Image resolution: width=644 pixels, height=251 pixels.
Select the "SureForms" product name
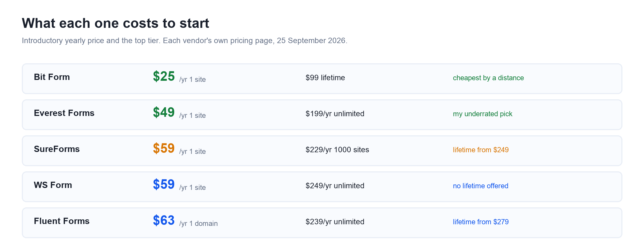tap(57, 149)
